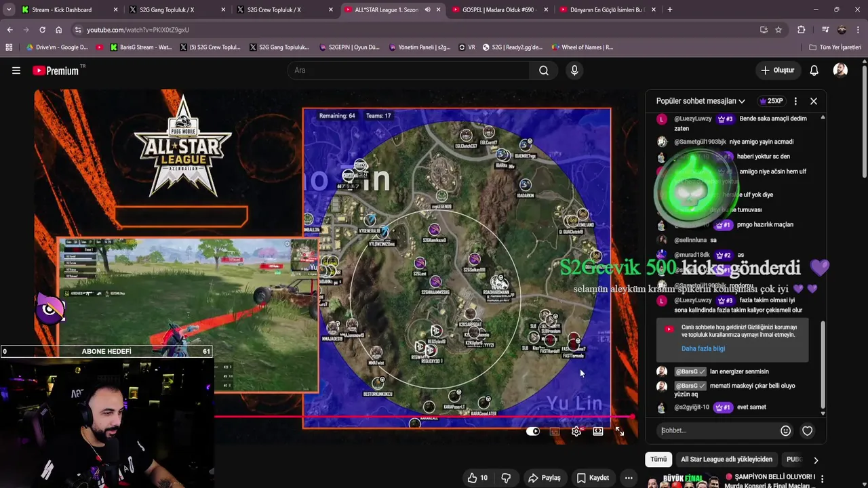
Task: Open browser extensions puzzle icon
Action: (801, 30)
